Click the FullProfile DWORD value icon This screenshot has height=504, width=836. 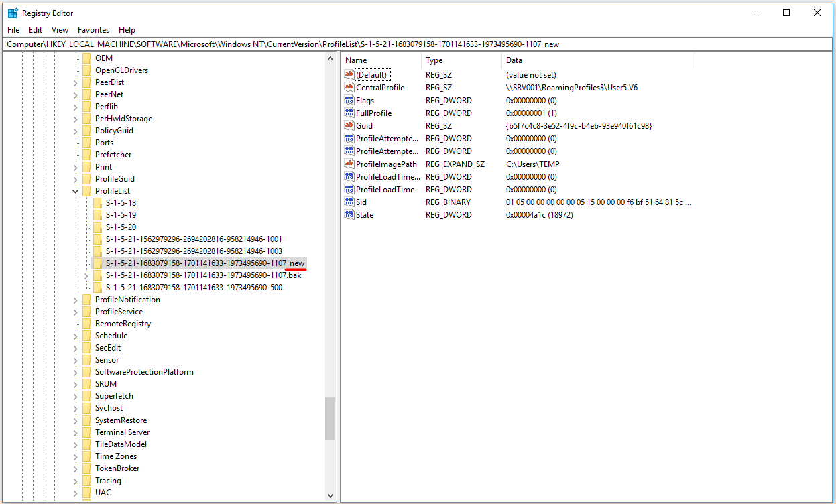click(349, 113)
